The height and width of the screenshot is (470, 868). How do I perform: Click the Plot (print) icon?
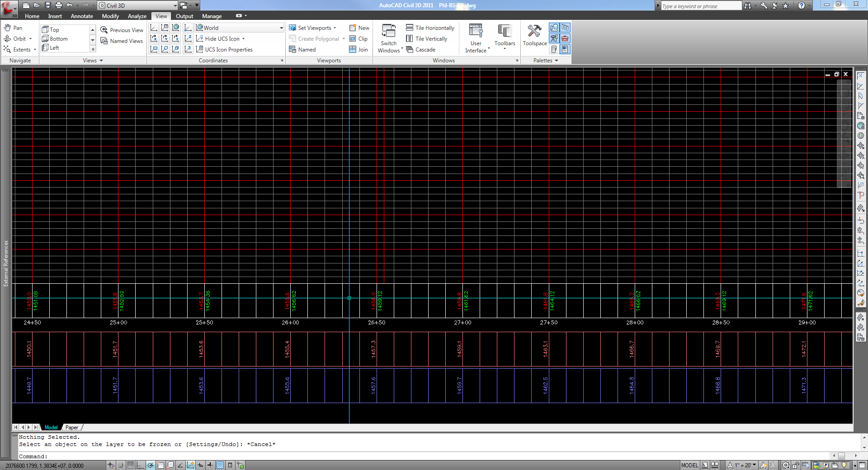[59, 5]
